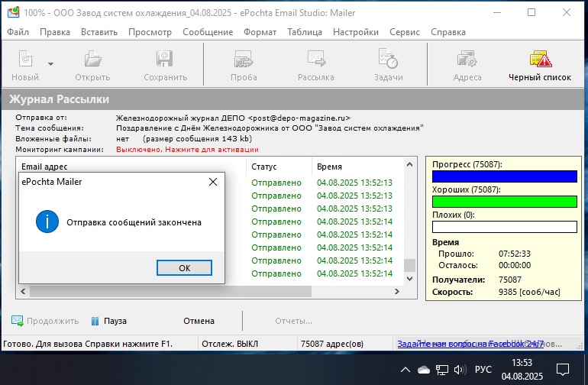Click the horizontal scrollbar thumb in log

(x=170, y=292)
